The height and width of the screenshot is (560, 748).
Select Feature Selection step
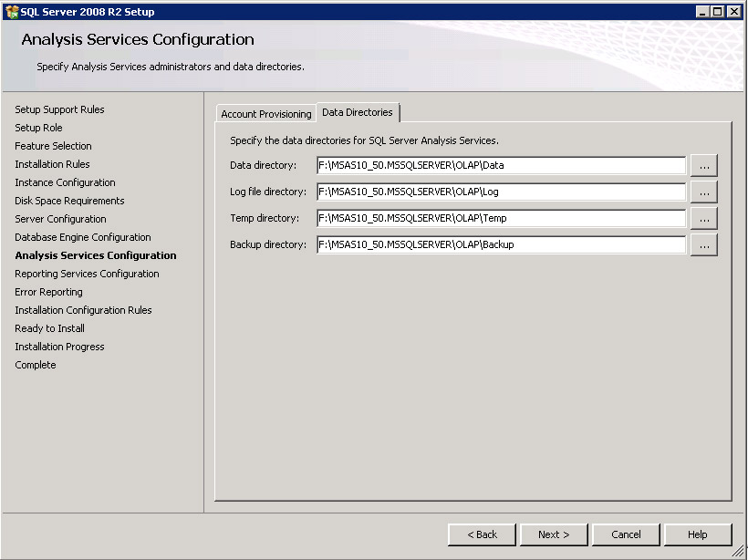pyautogui.click(x=53, y=146)
